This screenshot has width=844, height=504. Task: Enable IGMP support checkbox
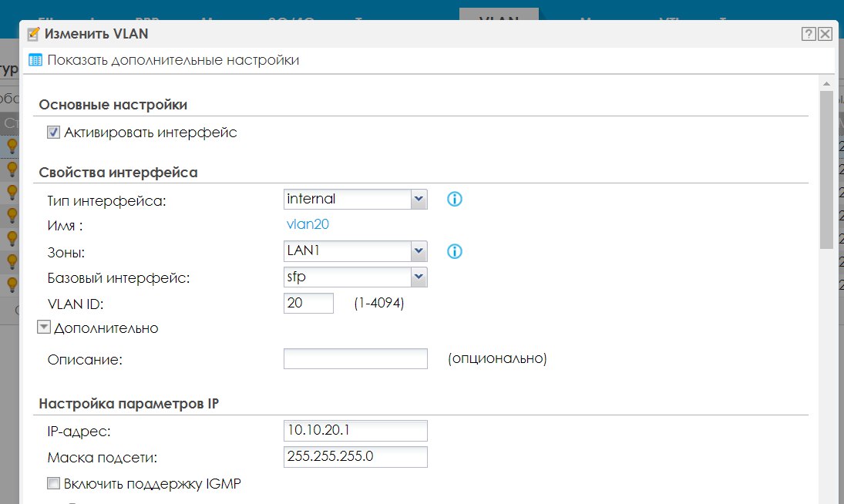pyautogui.click(x=53, y=483)
